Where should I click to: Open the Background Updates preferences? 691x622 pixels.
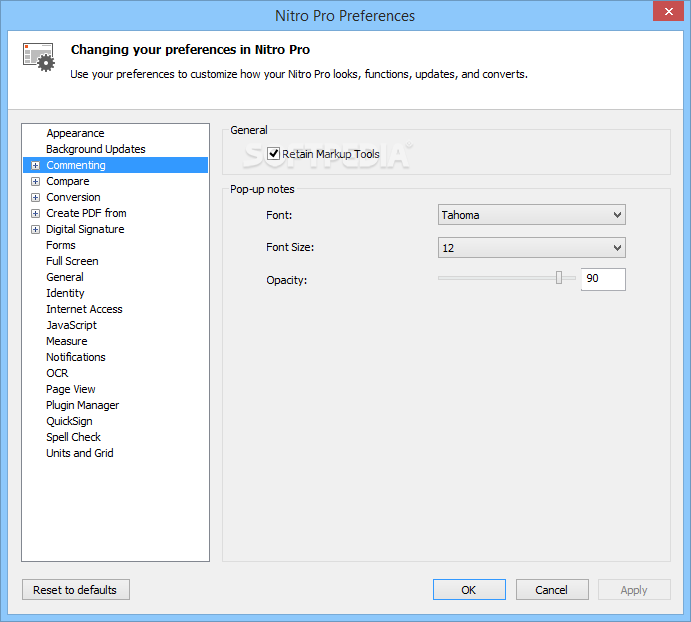[95, 149]
